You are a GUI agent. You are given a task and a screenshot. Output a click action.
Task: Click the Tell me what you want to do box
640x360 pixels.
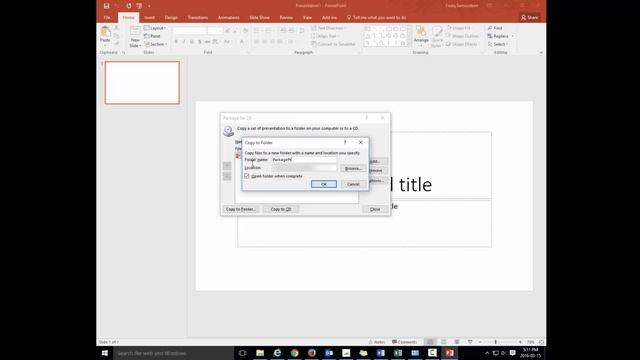tap(376, 18)
